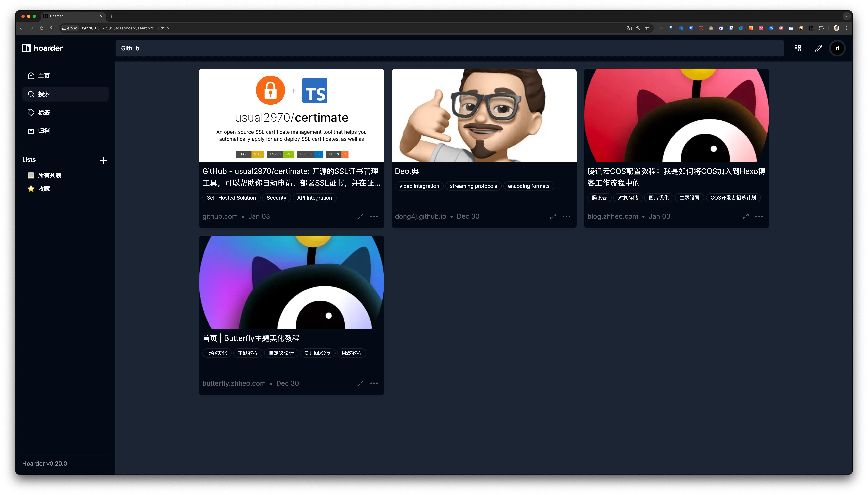Open the layout grid switcher icon
868x495 pixels.
click(797, 48)
